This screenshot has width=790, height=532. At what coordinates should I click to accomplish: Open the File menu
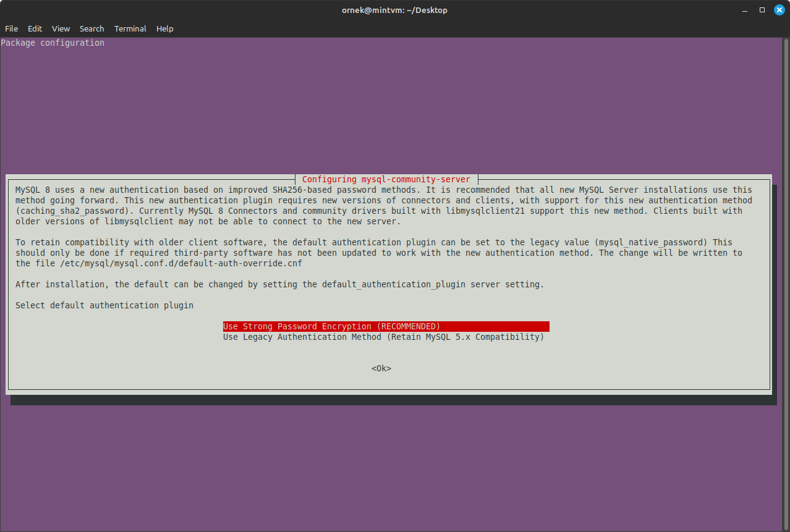tap(11, 28)
